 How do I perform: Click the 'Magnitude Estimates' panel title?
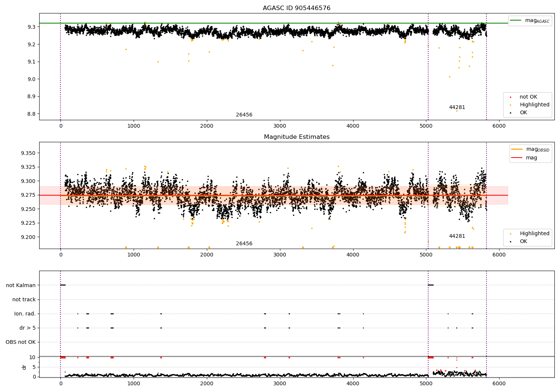[296, 137]
